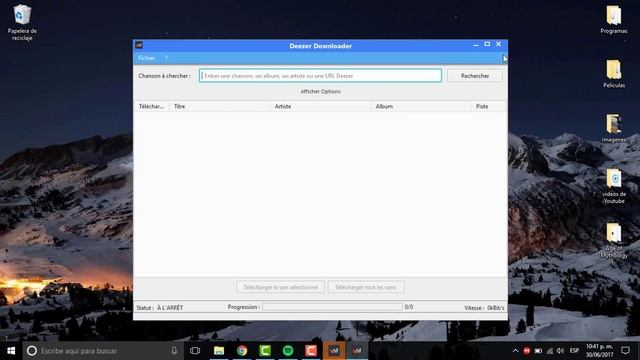Show hidden system tray icons

(516, 351)
